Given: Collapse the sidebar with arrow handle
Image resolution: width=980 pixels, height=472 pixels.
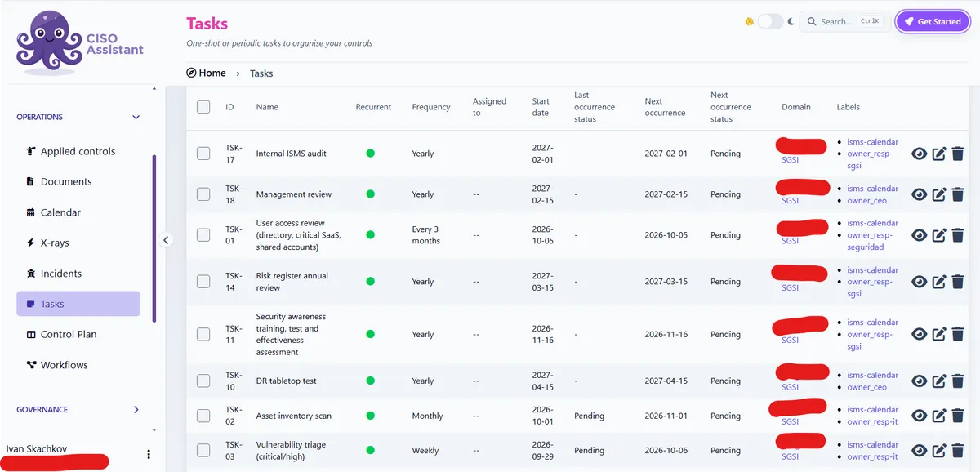Looking at the screenshot, I should pyautogui.click(x=166, y=240).
